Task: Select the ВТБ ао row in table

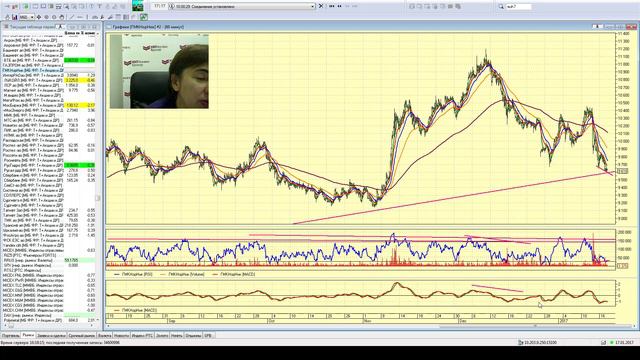Action: tap(49, 60)
